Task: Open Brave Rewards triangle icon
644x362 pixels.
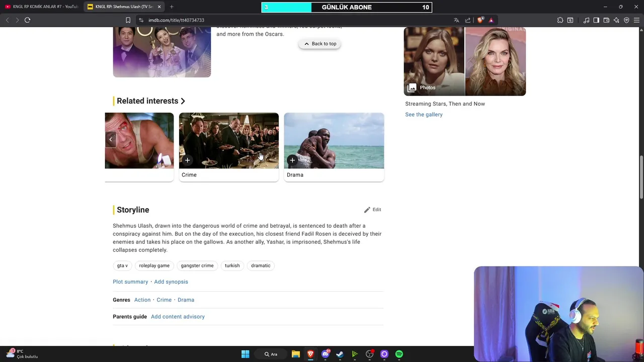Action: 491,20
